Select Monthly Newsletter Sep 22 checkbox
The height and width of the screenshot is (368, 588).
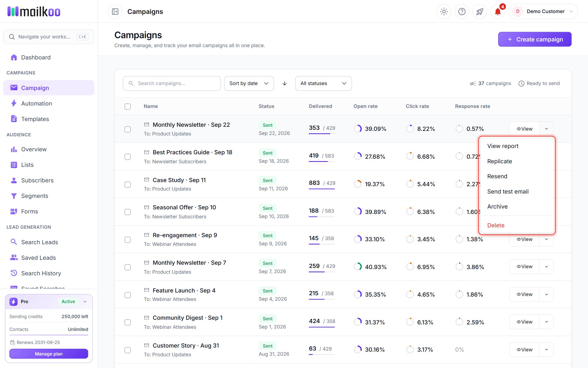tap(127, 129)
